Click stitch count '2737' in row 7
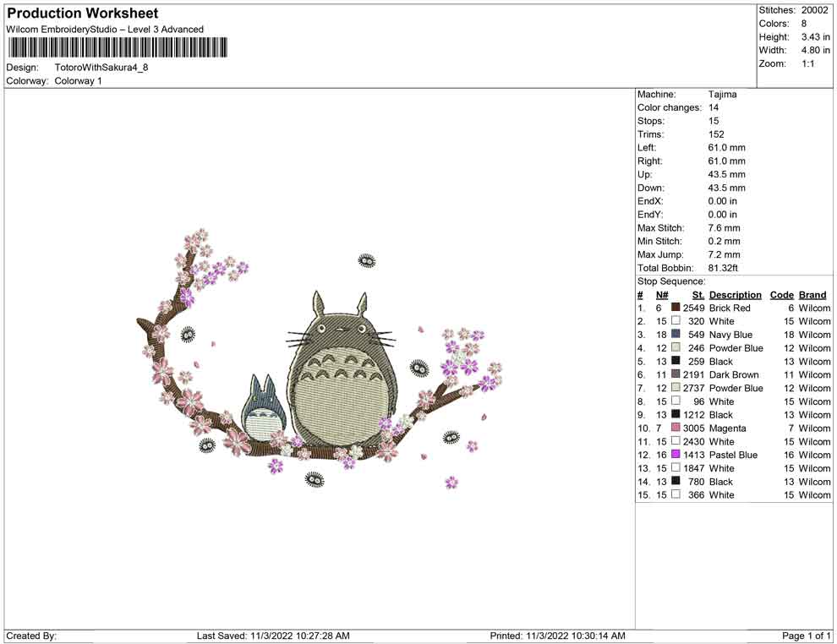 pos(694,388)
